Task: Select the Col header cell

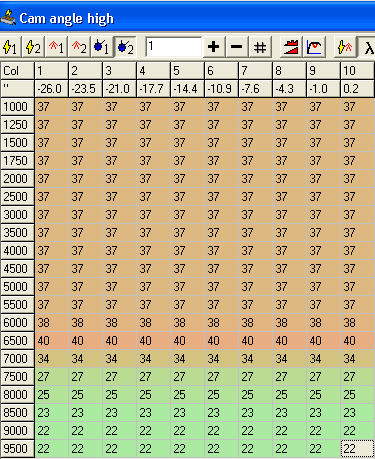Action: tap(17, 71)
